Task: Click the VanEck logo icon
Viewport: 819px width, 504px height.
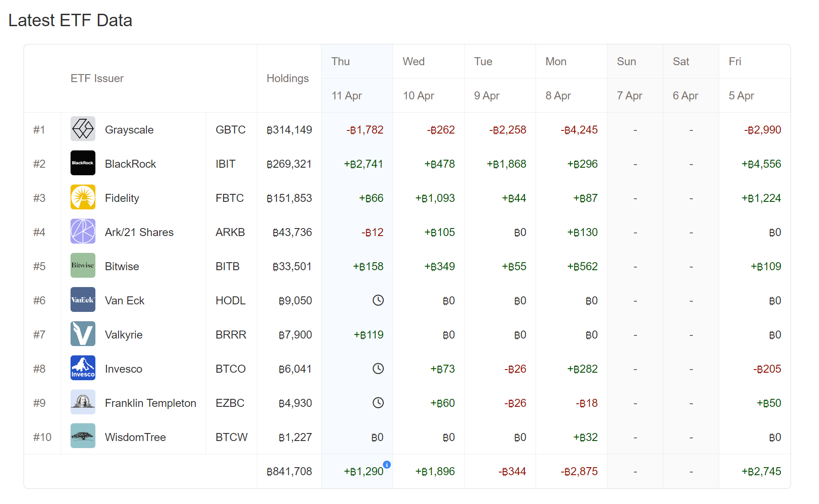Action: [83, 300]
